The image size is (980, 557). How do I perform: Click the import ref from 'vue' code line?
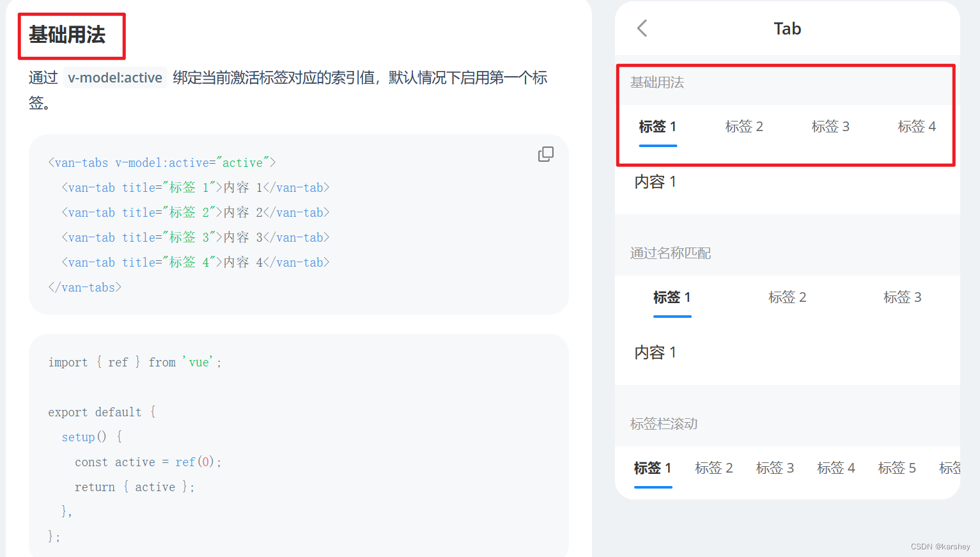(135, 363)
